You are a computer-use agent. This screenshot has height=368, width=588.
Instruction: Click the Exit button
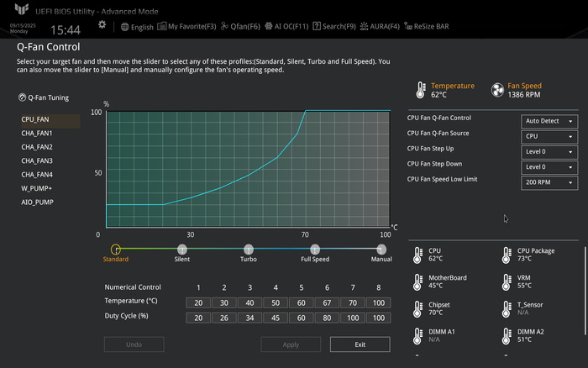click(x=360, y=344)
